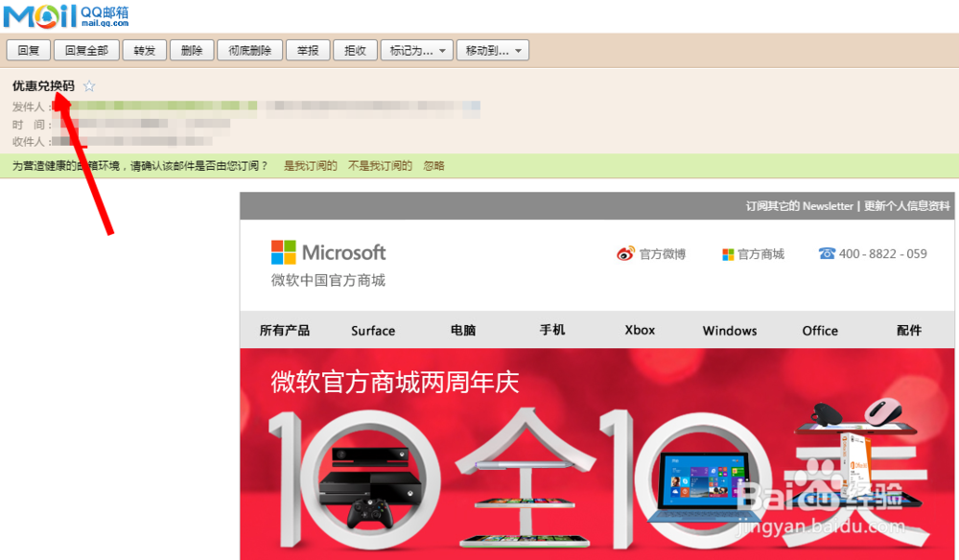Open 订阅其它的 Newsletter link
This screenshot has height=560, width=959.
799,206
